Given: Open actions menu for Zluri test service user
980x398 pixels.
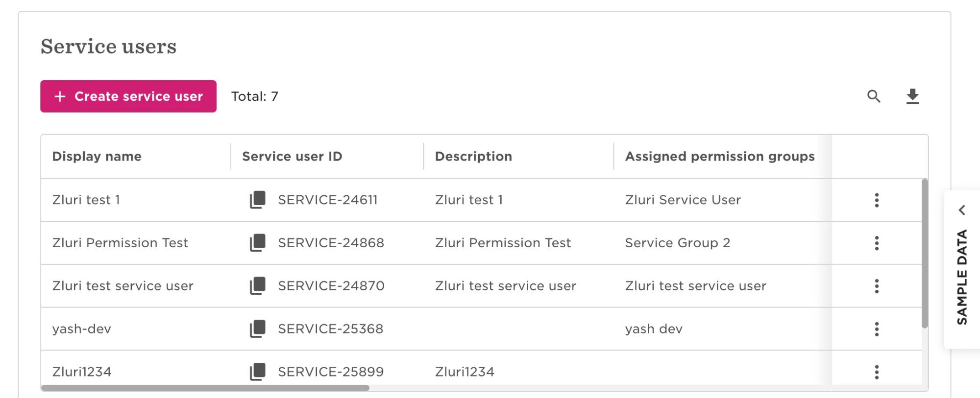Looking at the screenshot, I should [x=877, y=286].
